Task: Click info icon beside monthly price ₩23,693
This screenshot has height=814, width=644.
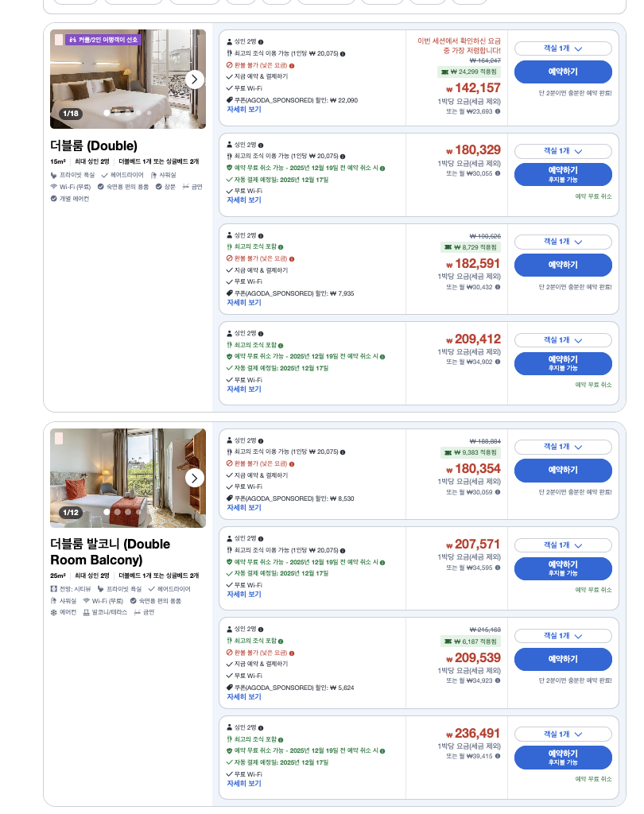Action: [x=498, y=111]
